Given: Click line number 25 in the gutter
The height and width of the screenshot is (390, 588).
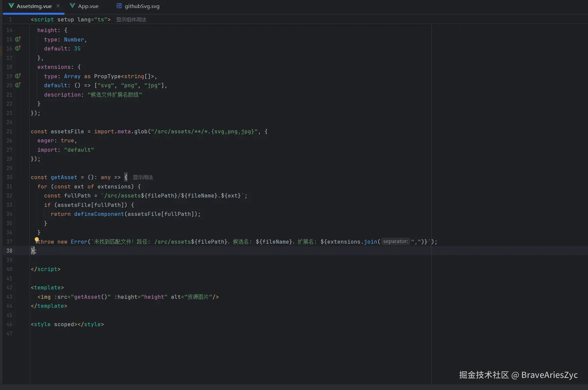Looking at the screenshot, I should click(x=9, y=131).
